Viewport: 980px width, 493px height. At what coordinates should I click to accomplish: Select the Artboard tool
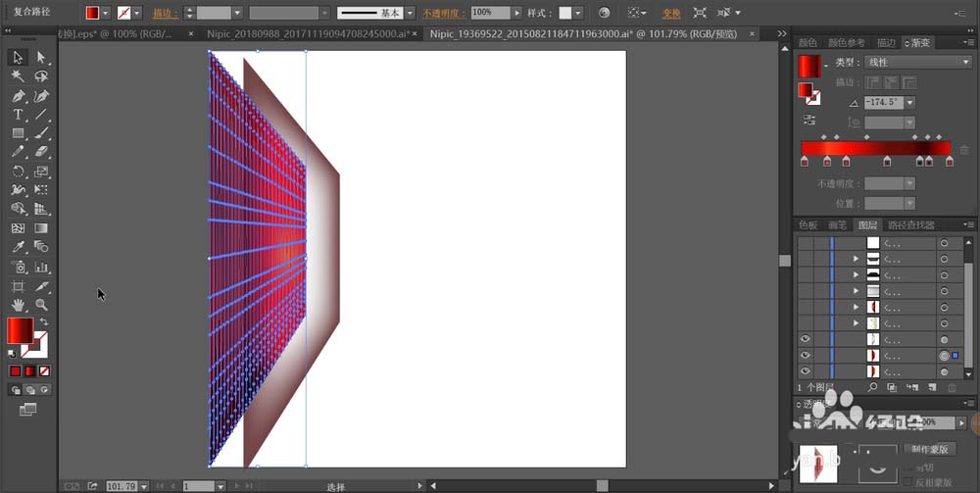(x=18, y=287)
